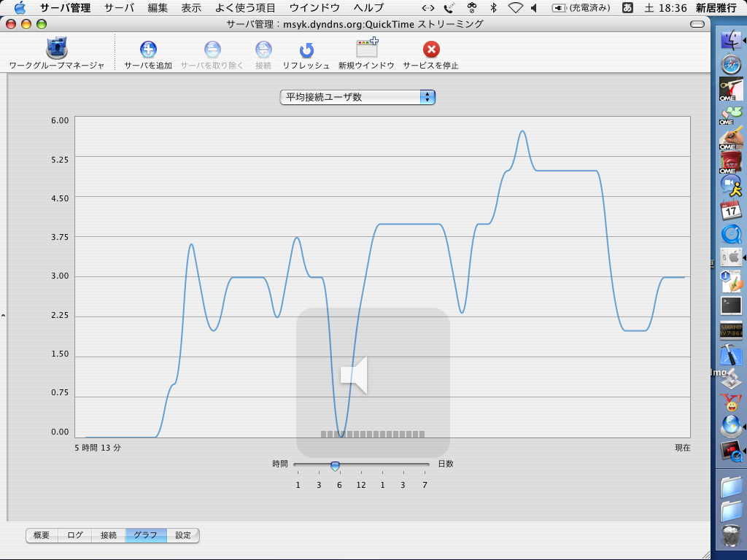Open the 表示 menu in the menu bar
747x560 pixels.
[191, 8]
